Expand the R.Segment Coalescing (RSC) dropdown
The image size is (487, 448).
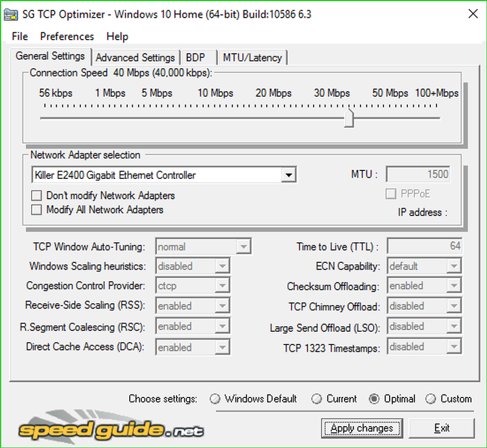[222, 327]
